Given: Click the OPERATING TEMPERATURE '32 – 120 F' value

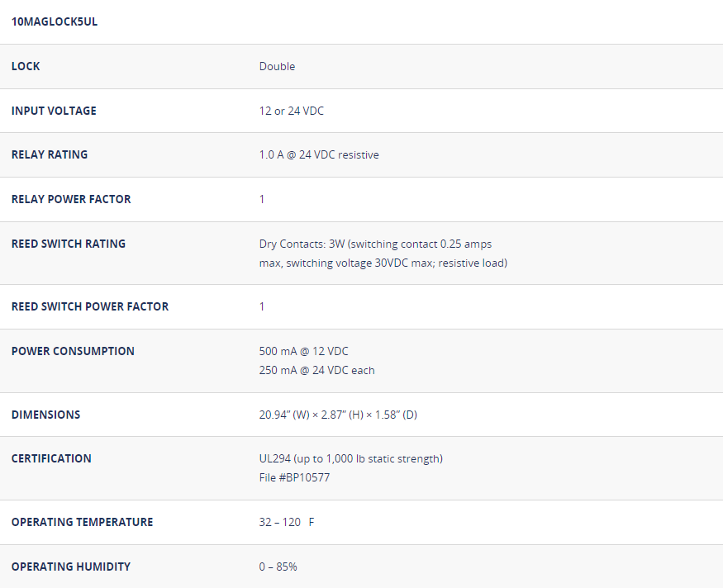Looking at the screenshot, I should point(286,522).
